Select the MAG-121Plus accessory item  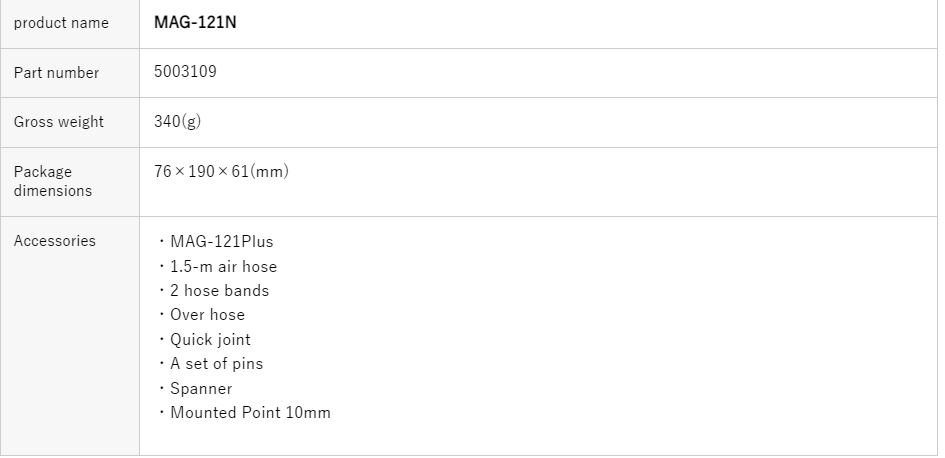[221, 242]
